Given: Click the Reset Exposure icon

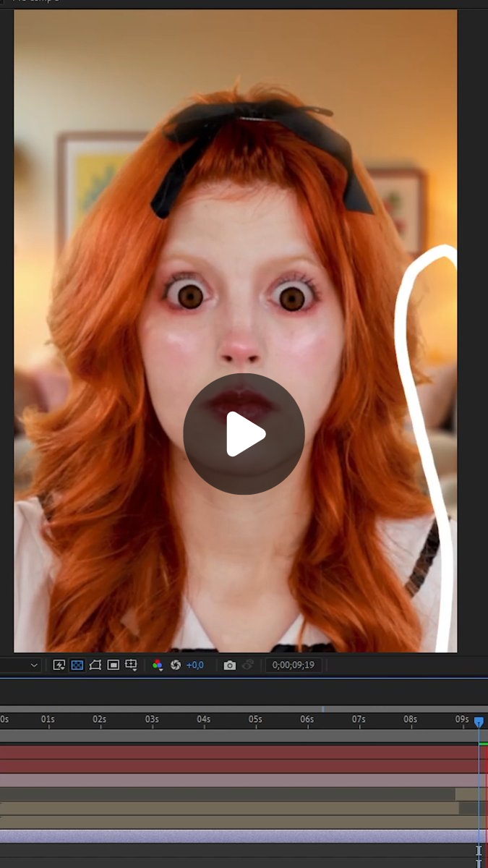Looking at the screenshot, I should click(175, 665).
